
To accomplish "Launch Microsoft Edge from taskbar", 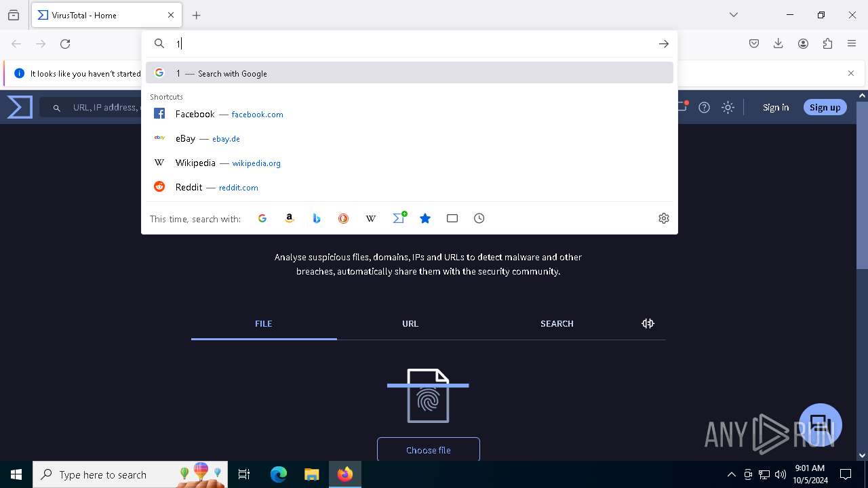I will [279, 474].
